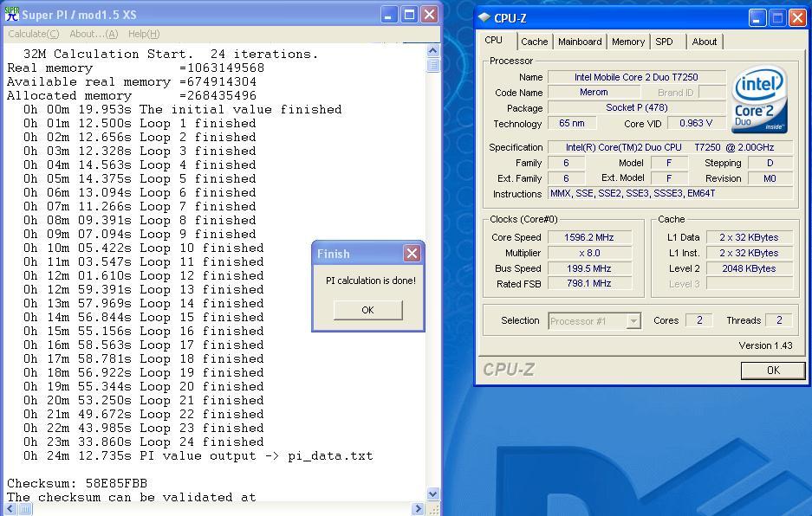This screenshot has width=812, height=516.
Task: Click the Revision value M0
Action: pos(770,178)
